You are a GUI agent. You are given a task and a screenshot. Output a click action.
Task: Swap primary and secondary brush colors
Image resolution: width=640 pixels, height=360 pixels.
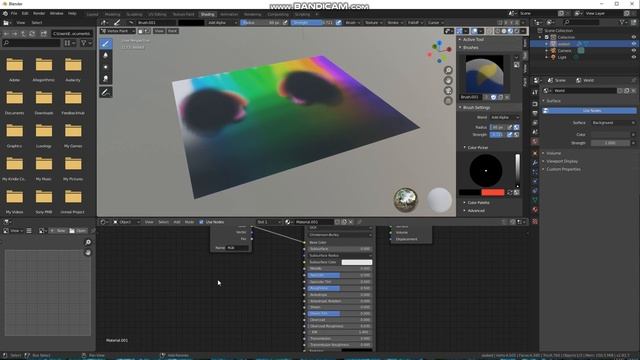coord(509,192)
